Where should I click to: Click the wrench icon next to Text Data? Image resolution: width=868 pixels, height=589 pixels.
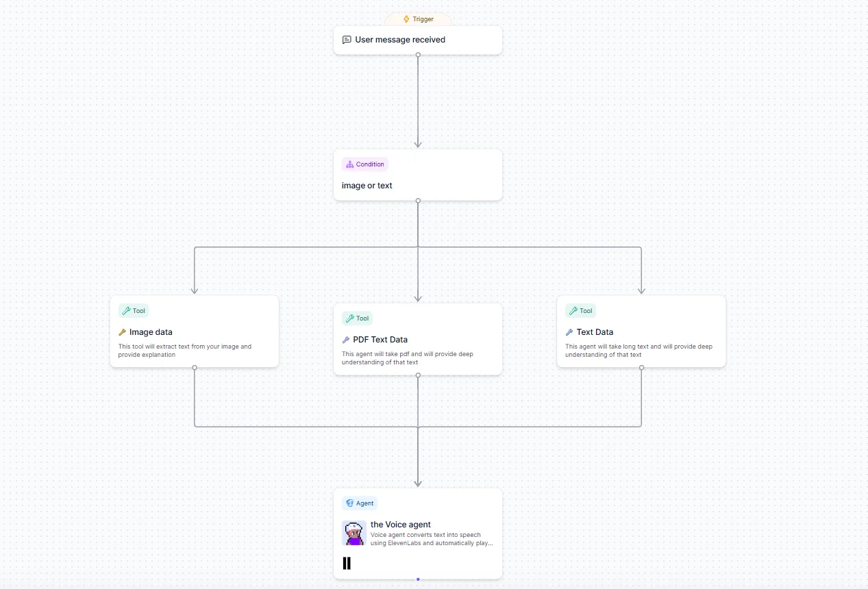tap(569, 332)
